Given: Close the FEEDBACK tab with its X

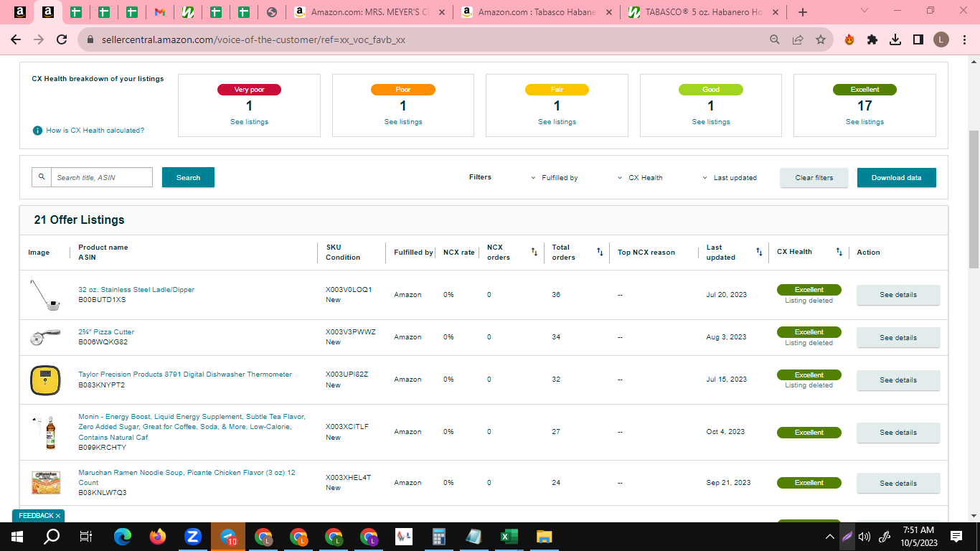Looking at the screenshot, I should pos(58,516).
